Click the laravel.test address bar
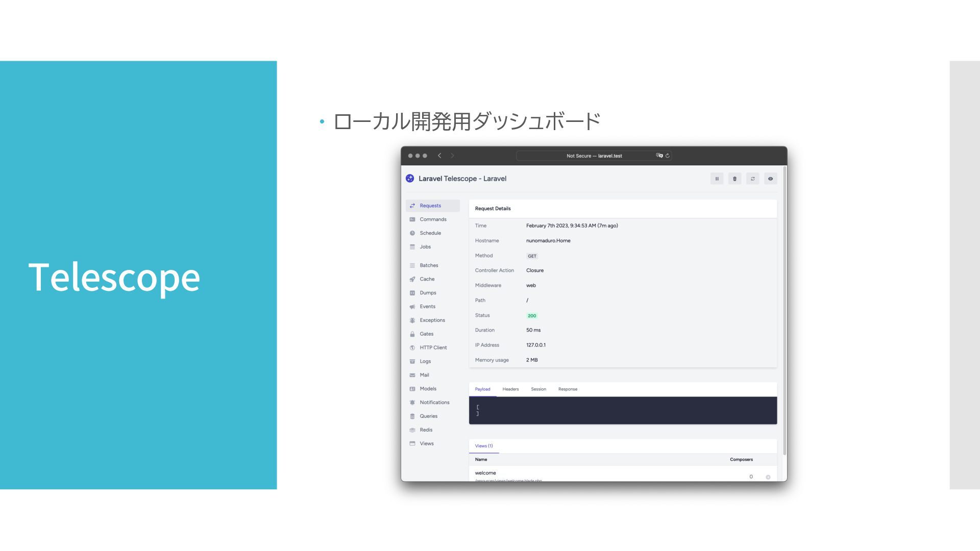 (x=594, y=156)
